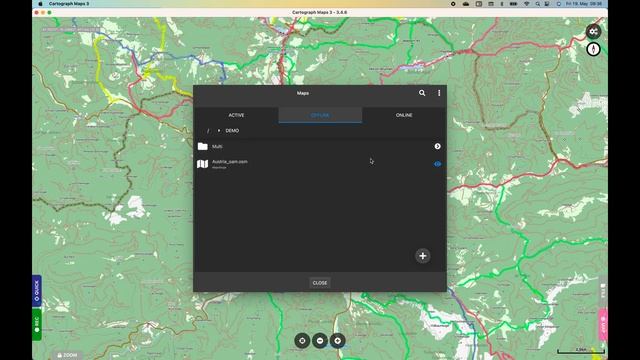Screen dimensions: 640x360
Task: Open the REC recording side tab
Action: pyautogui.click(x=37, y=324)
